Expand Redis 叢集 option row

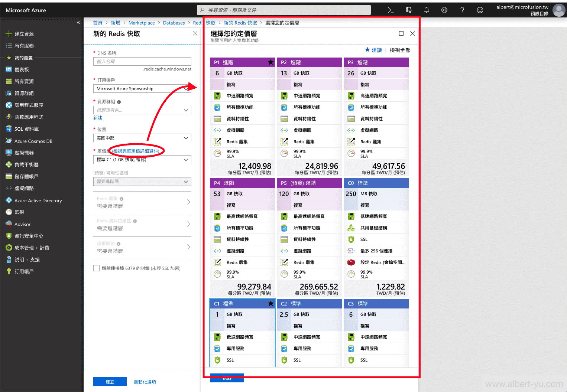click(142, 202)
